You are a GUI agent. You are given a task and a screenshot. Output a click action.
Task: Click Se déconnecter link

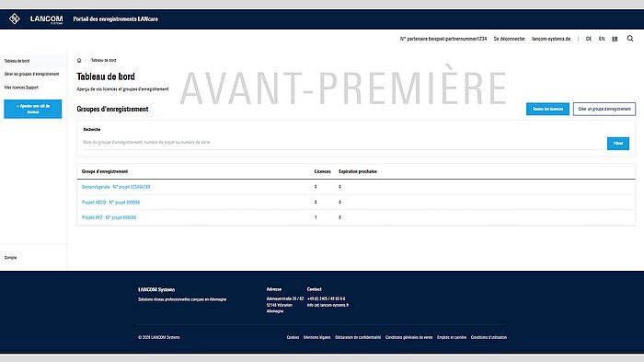[510, 39]
